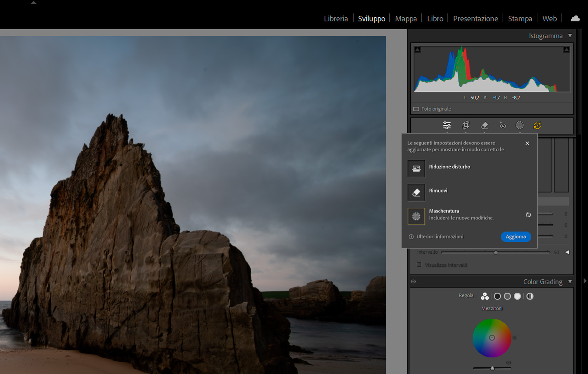Click the L value 50,2 readout
The width and height of the screenshot is (588, 374).
pos(475,98)
